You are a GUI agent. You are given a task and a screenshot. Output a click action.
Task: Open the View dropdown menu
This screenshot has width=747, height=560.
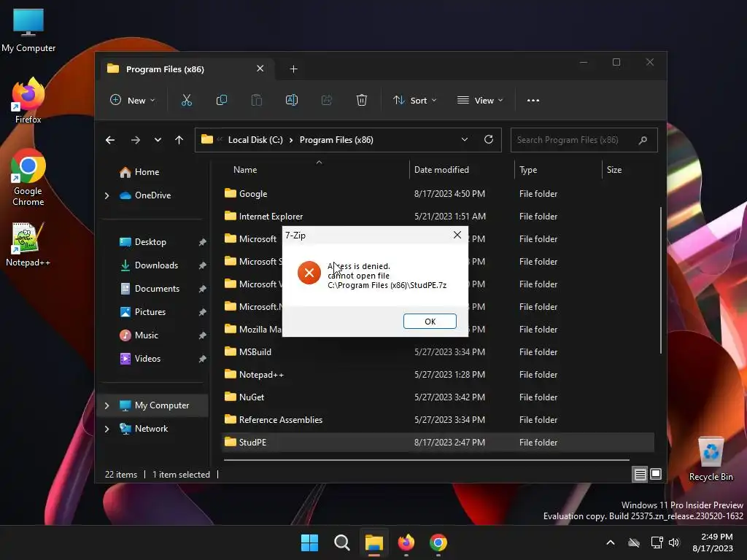point(480,101)
